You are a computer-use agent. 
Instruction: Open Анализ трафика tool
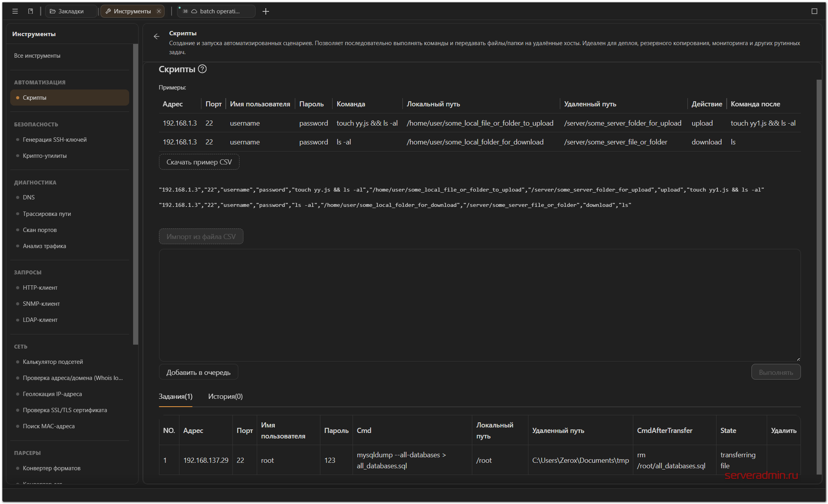(x=70, y=246)
